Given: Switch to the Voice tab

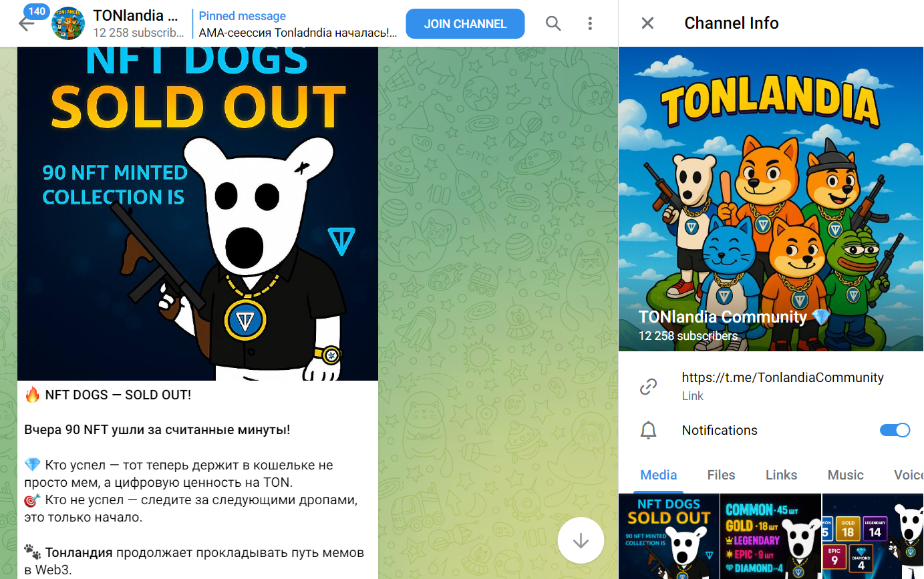Looking at the screenshot, I should 908,475.
